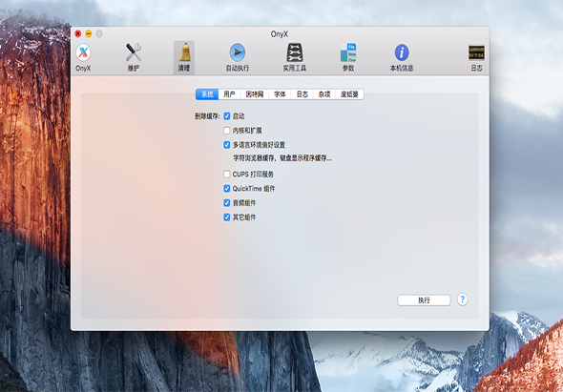Enable the 内核和扩展 checkbox
Image resolution: width=563 pixels, height=392 pixels.
tap(226, 131)
